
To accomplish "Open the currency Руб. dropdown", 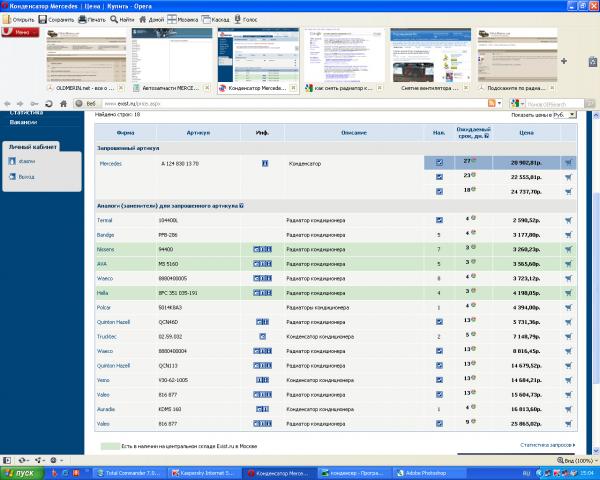I will coord(564,115).
